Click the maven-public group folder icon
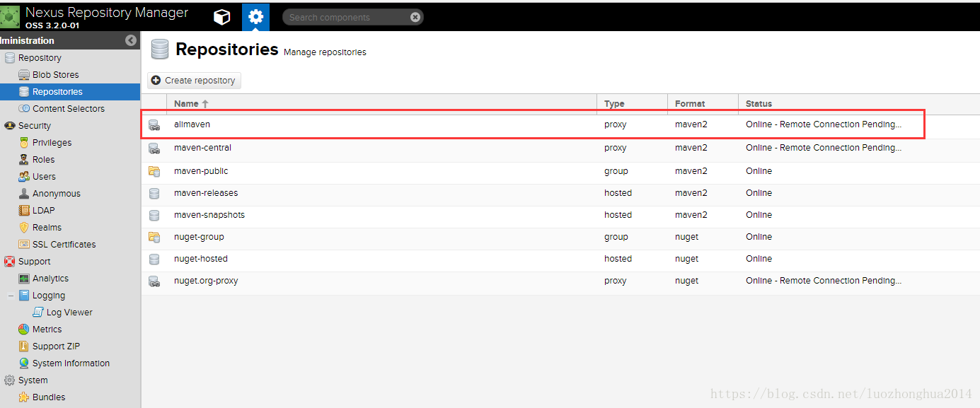The width and height of the screenshot is (980, 408). 154,171
